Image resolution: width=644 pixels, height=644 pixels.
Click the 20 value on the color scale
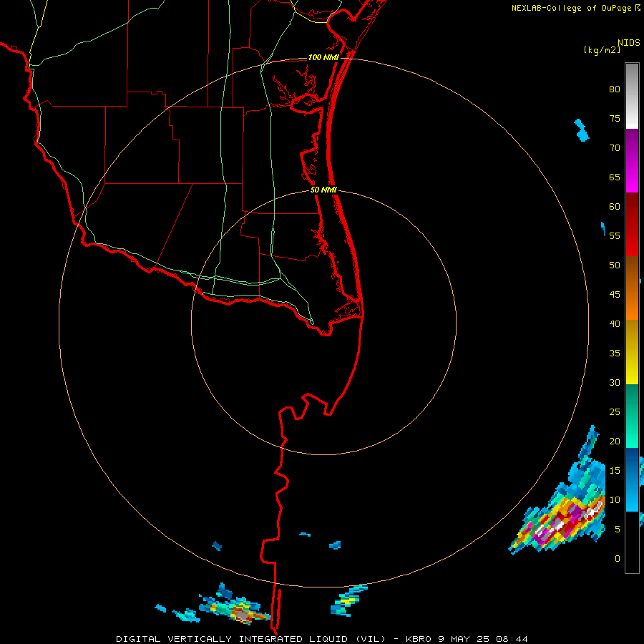point(615,441)
